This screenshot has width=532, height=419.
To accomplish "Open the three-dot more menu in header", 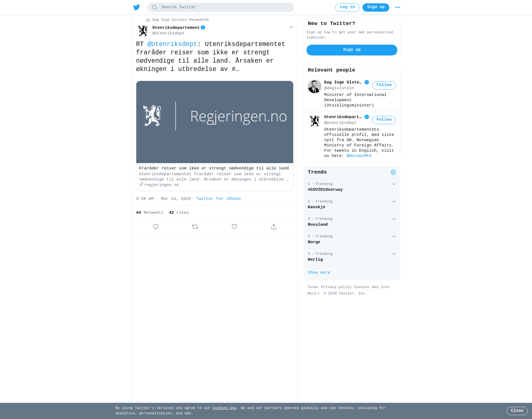I will [x=398, y=7].
